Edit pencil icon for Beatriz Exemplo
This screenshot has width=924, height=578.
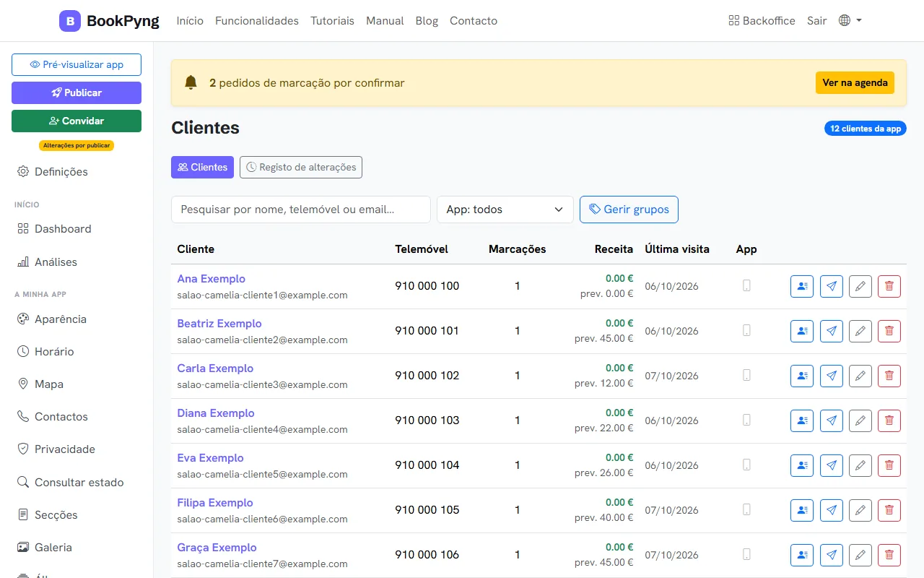[x=860, y=331]
